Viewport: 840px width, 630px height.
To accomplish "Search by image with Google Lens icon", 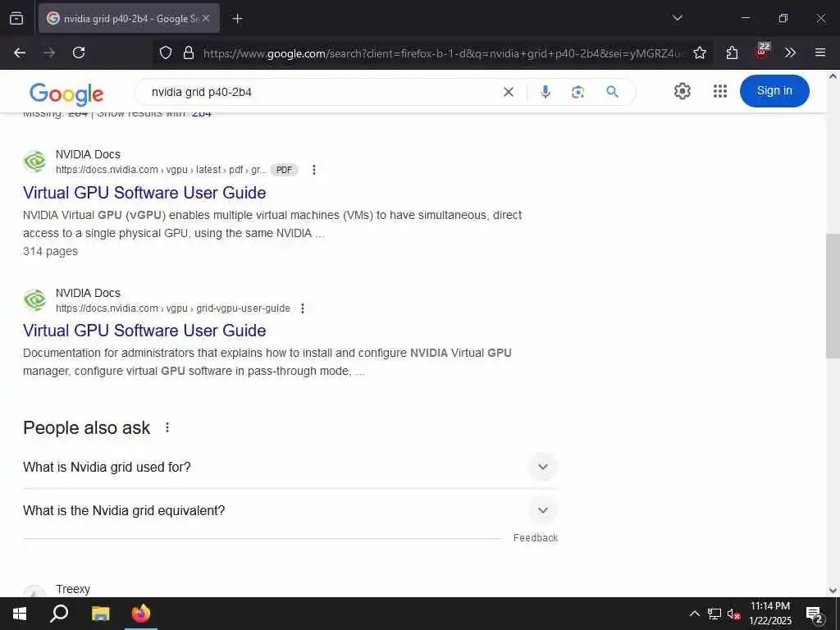I will 578,92.
